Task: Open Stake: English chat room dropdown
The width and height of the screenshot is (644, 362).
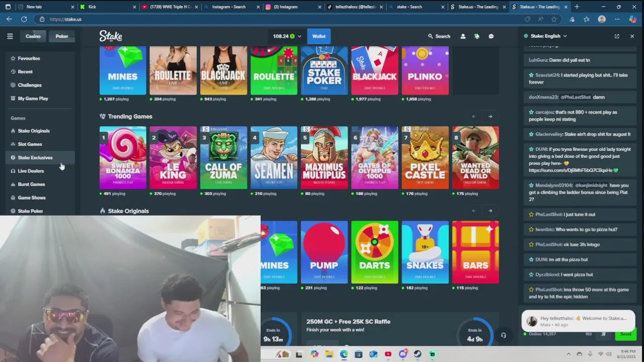Action: tap(545, 36)
